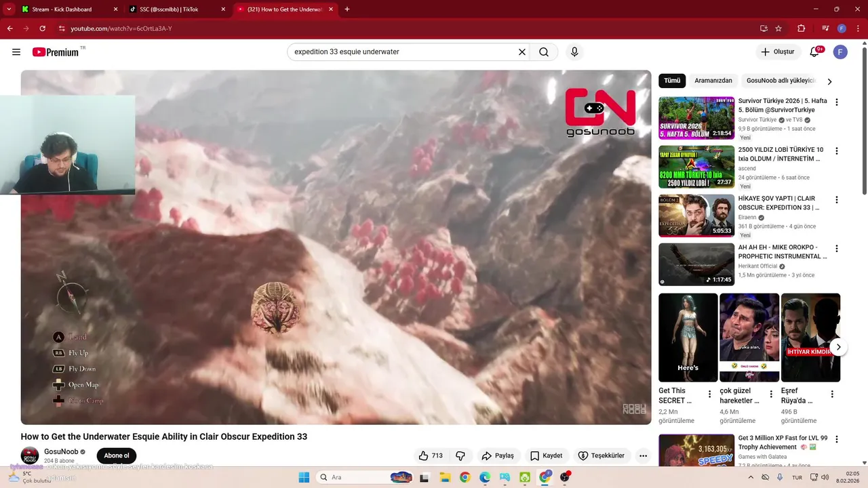The image size is (868, 488).
Task: Bookmark this page with the star icon
Action: 778,28
